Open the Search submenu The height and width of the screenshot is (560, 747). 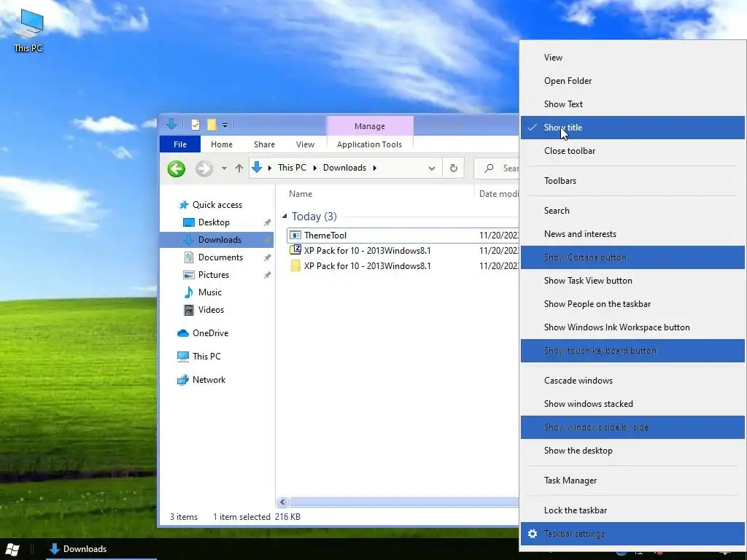tap(632, 211)
